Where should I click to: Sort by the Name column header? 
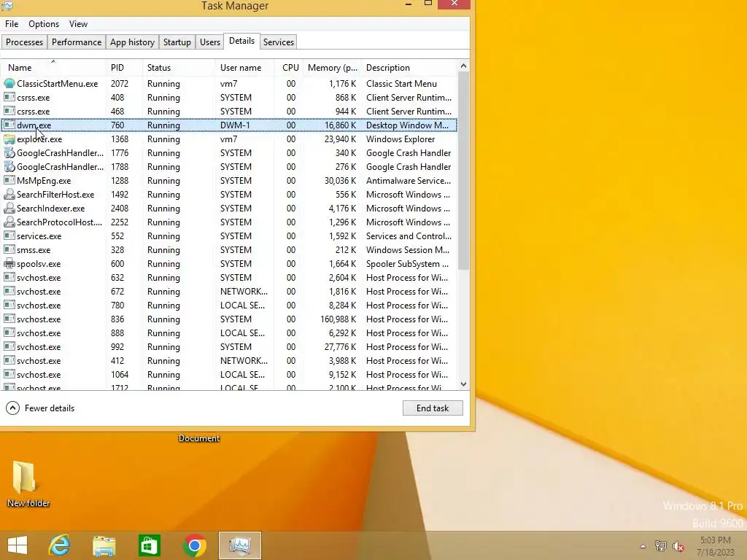tap(53, 68)
